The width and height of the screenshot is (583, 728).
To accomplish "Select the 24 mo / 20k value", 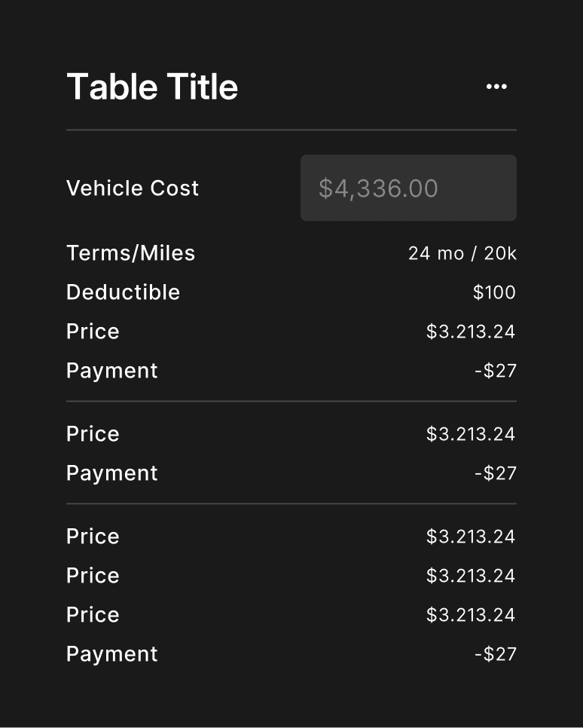I will click(x=462, y=253).
